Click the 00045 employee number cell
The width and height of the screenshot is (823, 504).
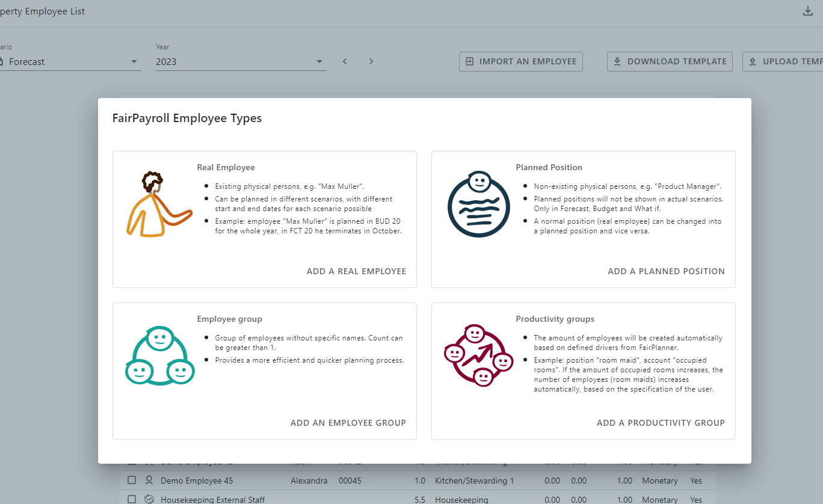click(x=350, y=481)
